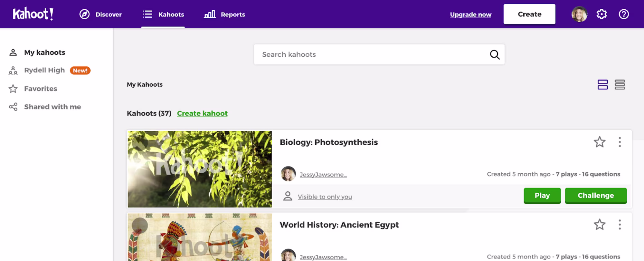Favorite the World History: Ancient Egypt kahoot
Image resolution: width=644 pixels, height=261 pixels.
point(600,224)
